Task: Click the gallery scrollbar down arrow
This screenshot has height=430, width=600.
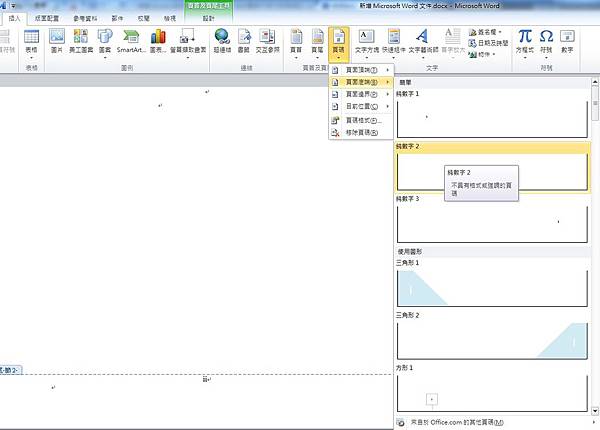Action: 595,411
